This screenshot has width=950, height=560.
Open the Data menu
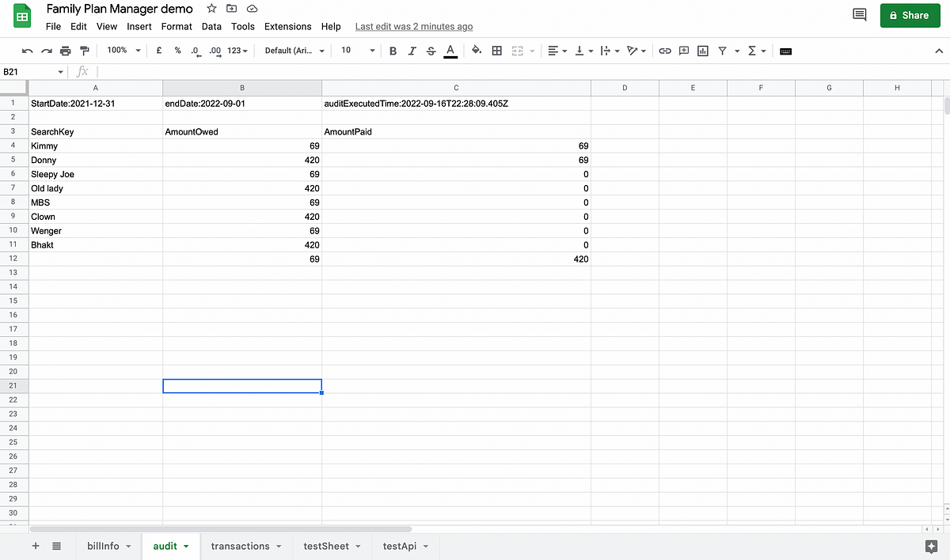[211, 26]
